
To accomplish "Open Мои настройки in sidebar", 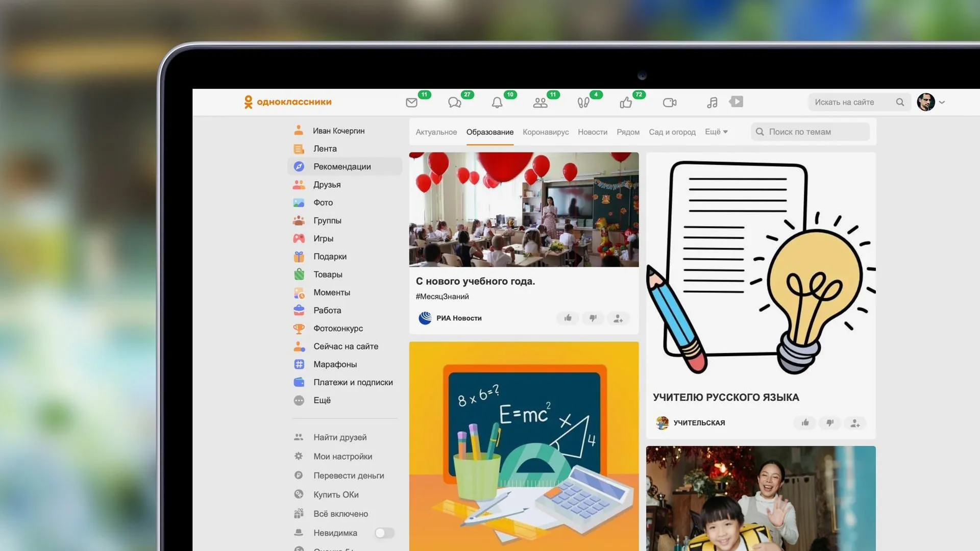I will click(342, 456).
